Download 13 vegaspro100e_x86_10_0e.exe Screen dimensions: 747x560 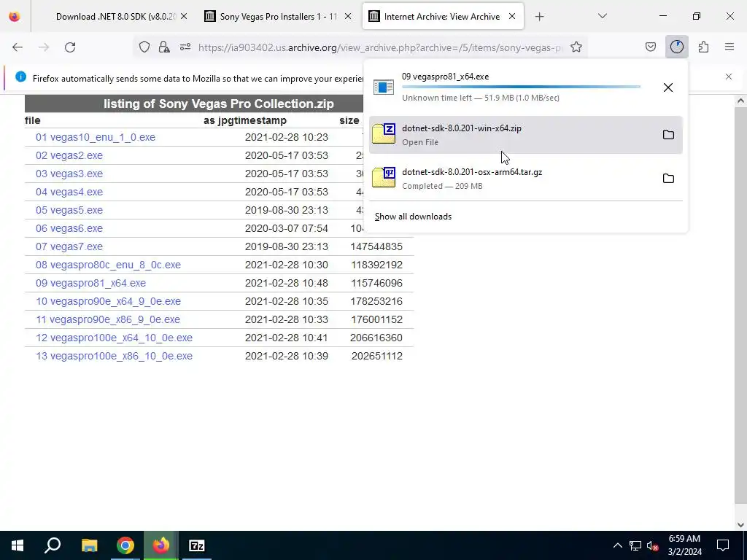tap(114, 356)
